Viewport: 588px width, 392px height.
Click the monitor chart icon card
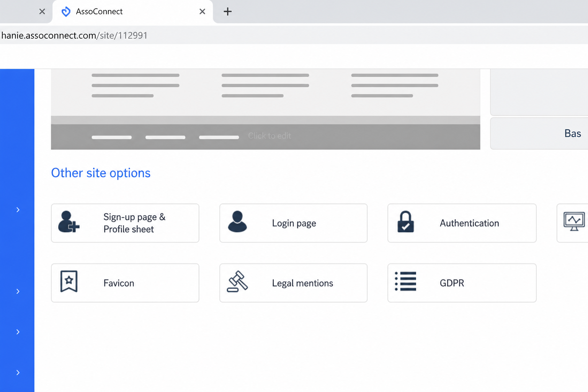573,223
